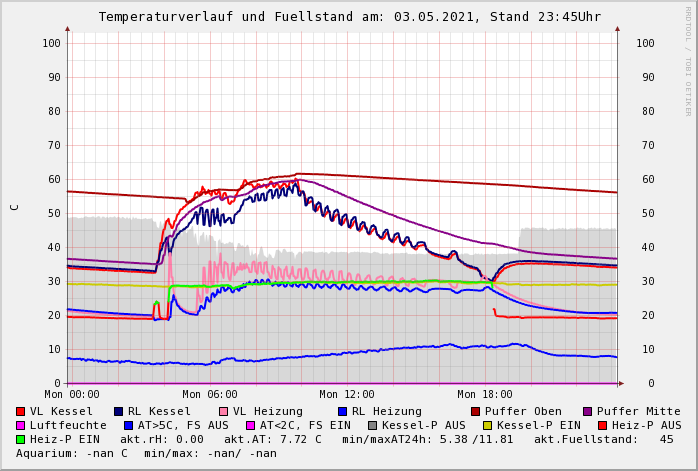The width and height of the screenshot is (698, 471).
Task: Click the magenta Luftfeuchte legend swatch
Action: click(21, 425)
